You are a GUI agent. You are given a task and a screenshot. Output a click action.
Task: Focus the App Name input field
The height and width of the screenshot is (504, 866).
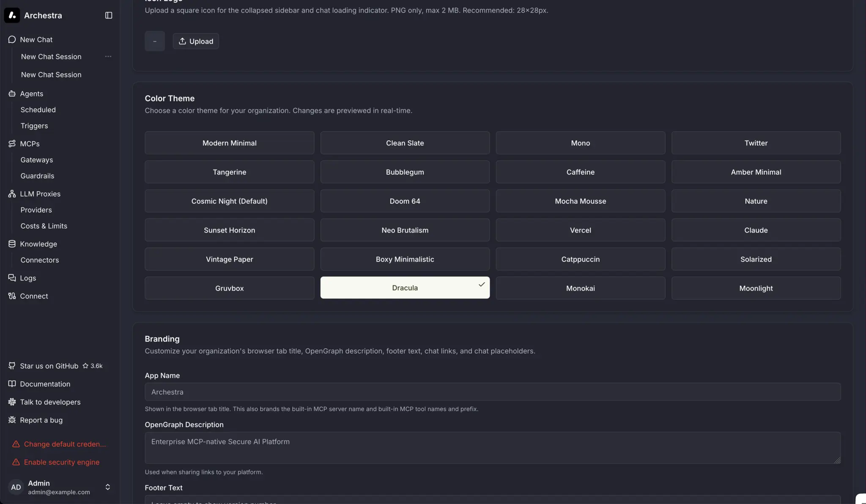(492, 392)
